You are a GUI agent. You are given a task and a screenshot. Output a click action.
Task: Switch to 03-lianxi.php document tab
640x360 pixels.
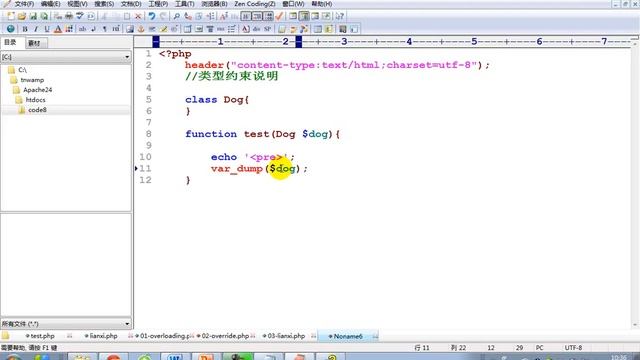286,336
